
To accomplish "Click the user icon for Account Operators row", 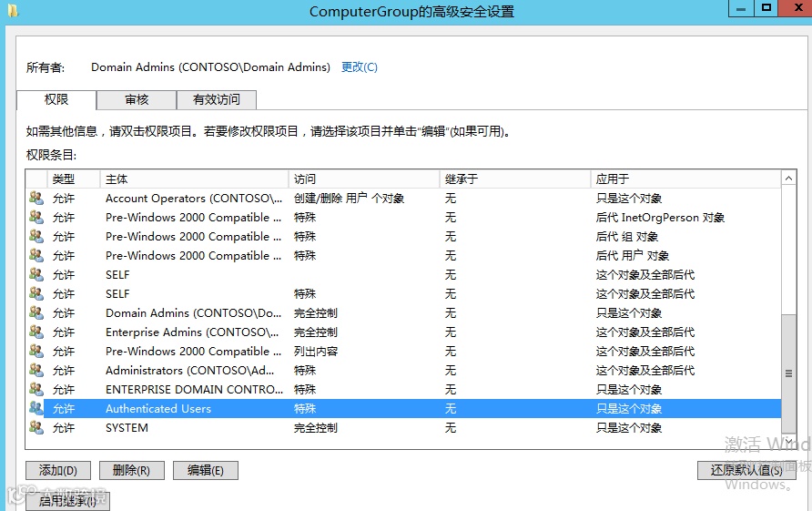I will point(36,198).
